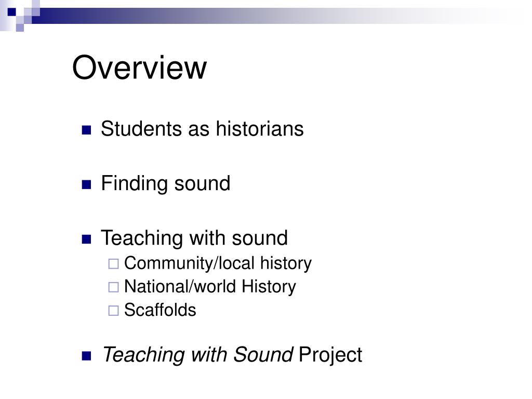Viewport: 532px width, 399px height.
Task: Select the filled bullet beside Finding sound
Action: (x=87, y=184)
